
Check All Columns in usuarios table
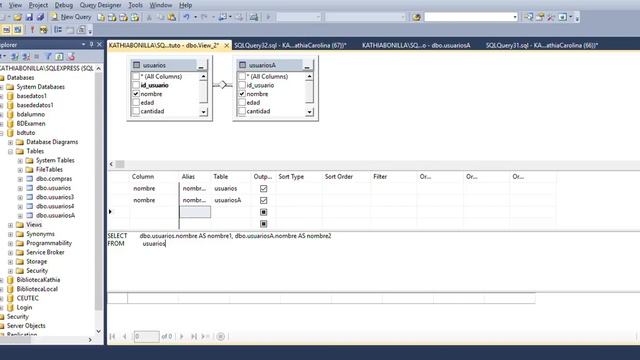tap(136, 76)
